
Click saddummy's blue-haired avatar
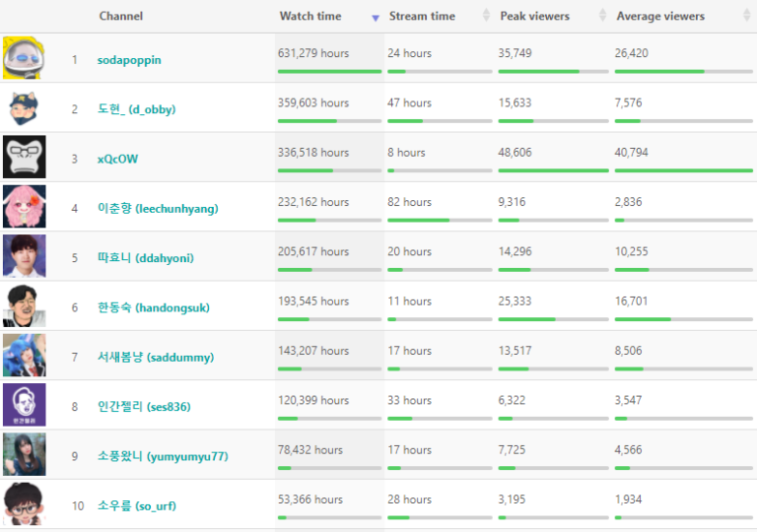23,356
